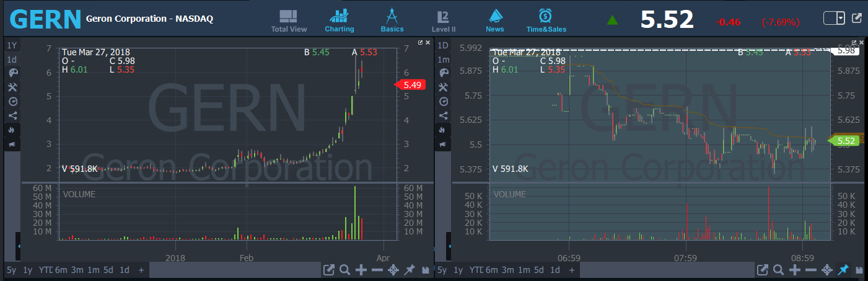Click the GERN ticker symbol field
The width and height of the screenshot is (868, 281).
pyautogui.click(x=45, y=19)
